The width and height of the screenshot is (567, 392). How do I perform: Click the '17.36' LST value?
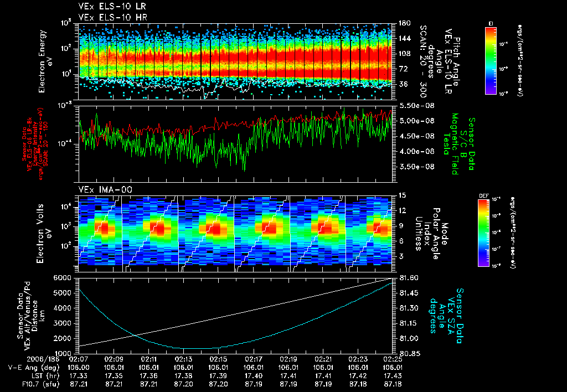[x=148, y=376]
